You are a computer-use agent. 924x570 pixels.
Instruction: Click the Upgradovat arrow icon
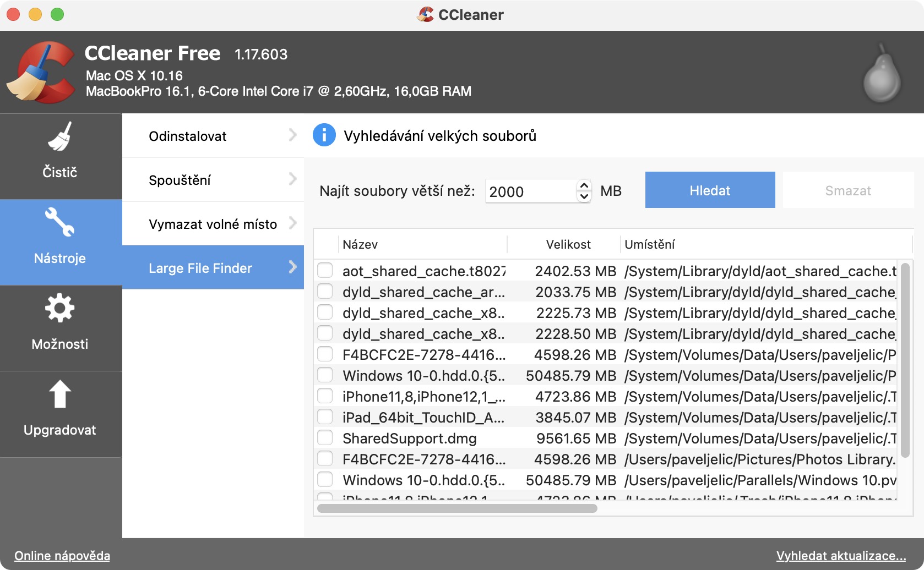(60, 394)
